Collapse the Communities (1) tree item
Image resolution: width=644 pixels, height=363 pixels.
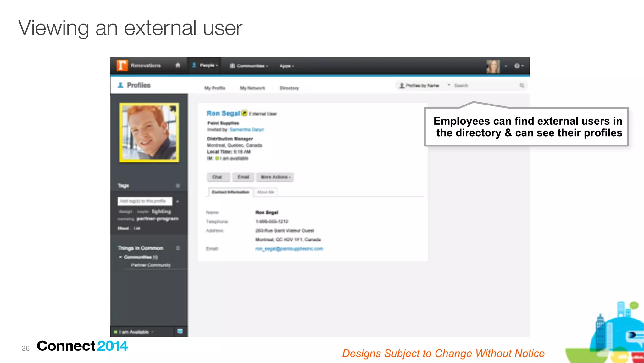point(120,257)
